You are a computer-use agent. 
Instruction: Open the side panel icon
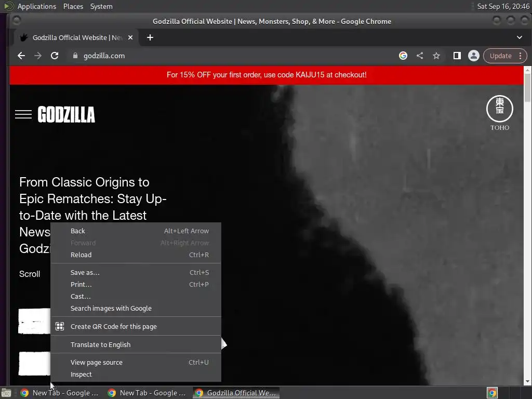(x=457, y=56)
